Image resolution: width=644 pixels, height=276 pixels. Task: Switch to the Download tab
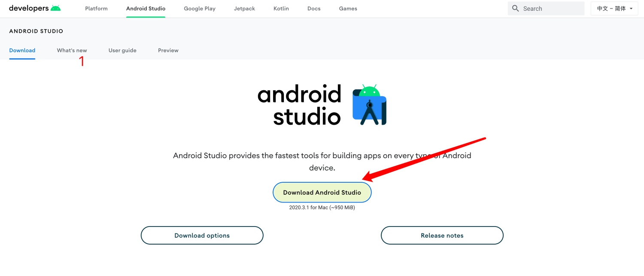click(x=22, y=50)
